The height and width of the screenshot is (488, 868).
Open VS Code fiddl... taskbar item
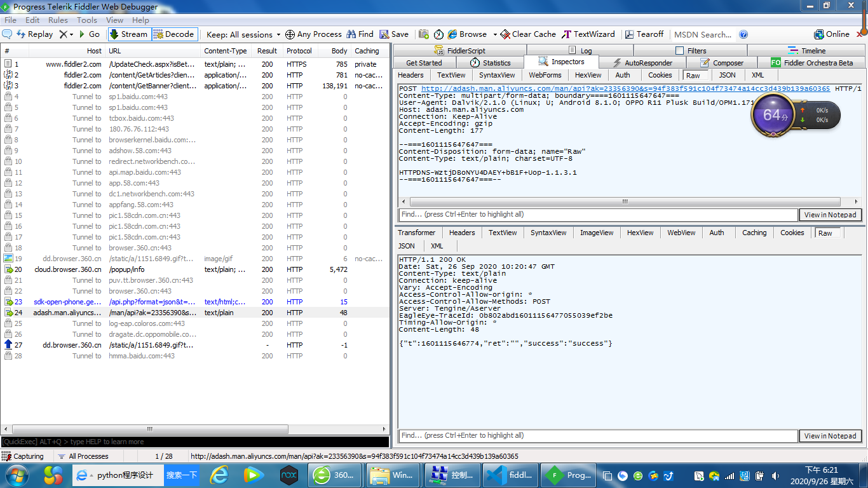(x=511, y=475)
